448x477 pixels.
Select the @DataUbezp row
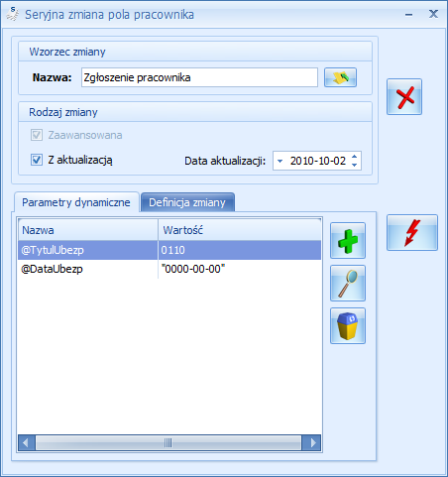tap(169, 269)
